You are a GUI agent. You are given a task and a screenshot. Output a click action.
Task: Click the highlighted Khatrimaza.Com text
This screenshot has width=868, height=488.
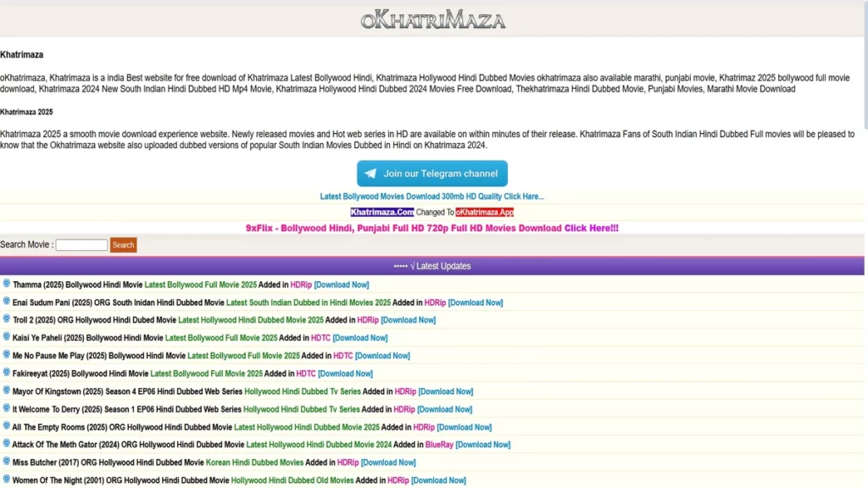coord(381,213)
